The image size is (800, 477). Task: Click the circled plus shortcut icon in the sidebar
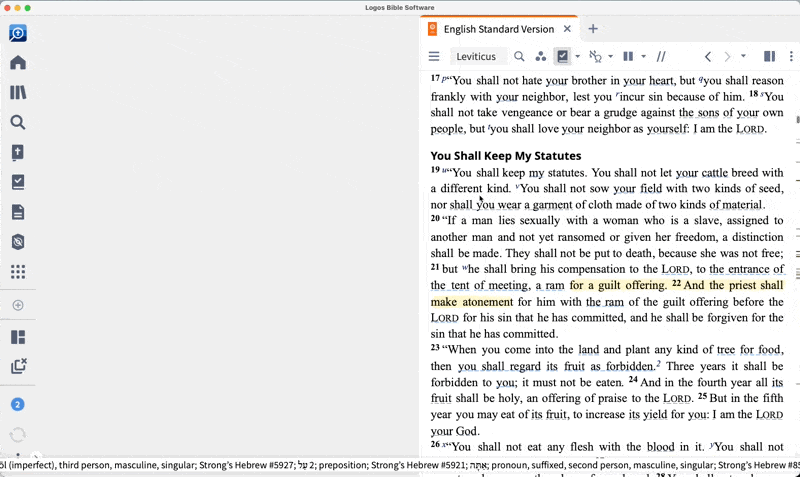[x=18, y=305]
